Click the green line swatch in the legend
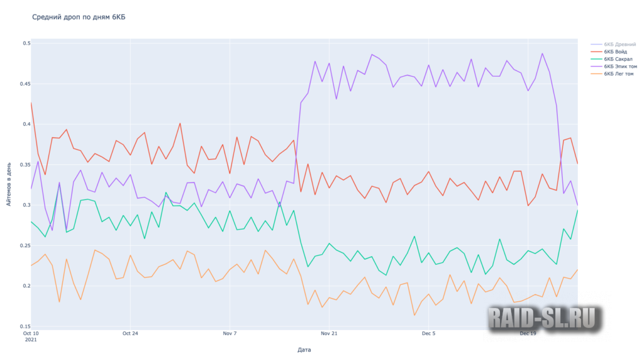This screenshot has height=361, width=644. [596, 59]
